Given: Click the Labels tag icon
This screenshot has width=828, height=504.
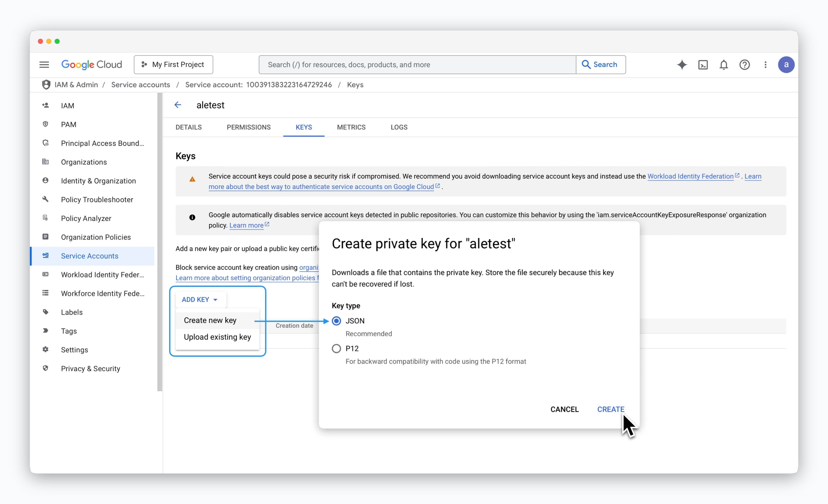Looking at the screenshot, I should [x=45, y=312].
